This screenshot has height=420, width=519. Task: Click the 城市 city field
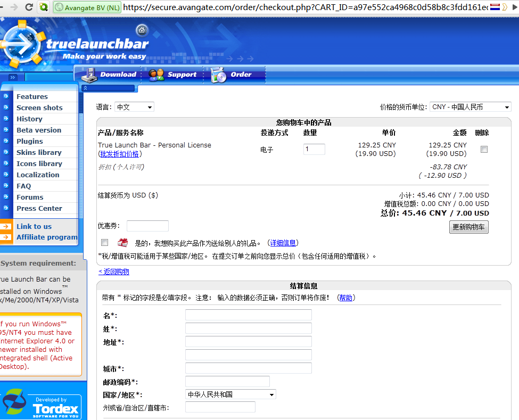(249, 368)
